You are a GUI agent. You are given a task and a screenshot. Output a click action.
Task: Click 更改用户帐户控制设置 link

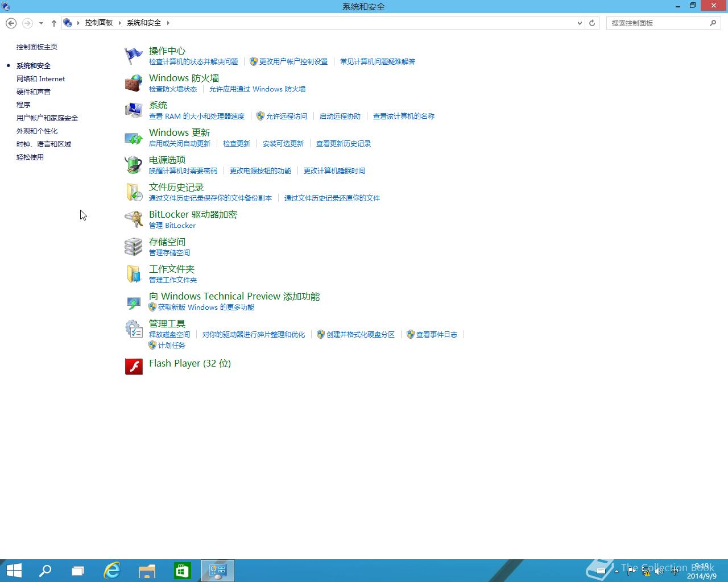point(293,61)
